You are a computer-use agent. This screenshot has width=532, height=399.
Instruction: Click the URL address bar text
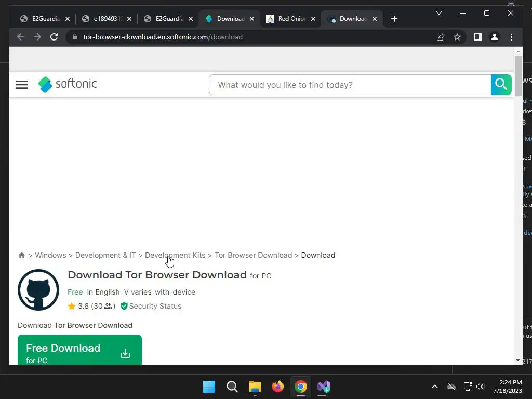pos(163,37)
